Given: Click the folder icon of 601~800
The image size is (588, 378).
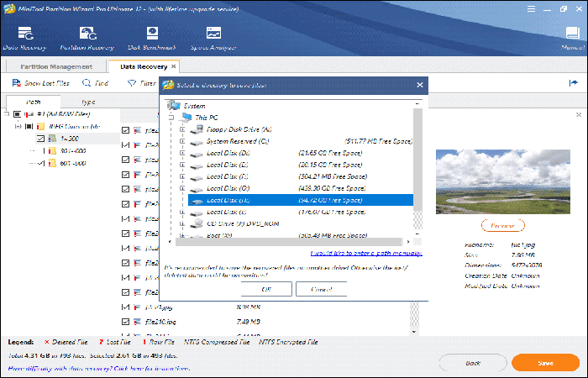Looking at the screenshot, I should point(52,163).
